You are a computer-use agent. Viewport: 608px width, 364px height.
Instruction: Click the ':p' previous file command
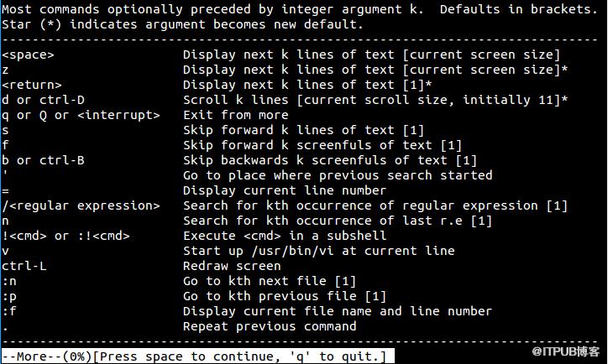coord(9,297)
